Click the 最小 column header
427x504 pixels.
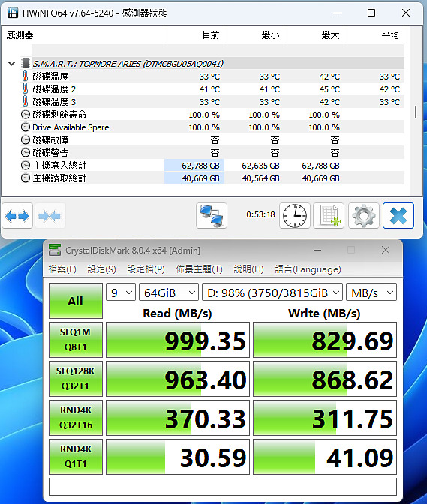[254, 35]
